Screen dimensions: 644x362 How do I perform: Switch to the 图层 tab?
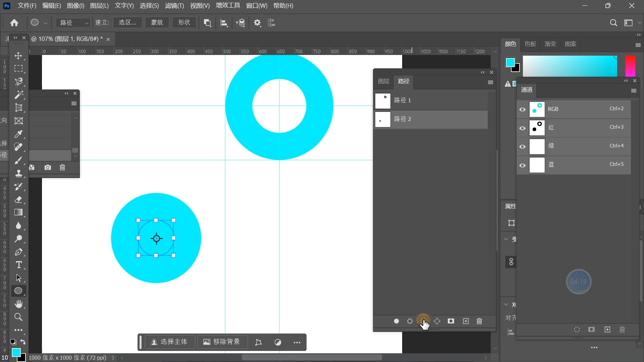383,81
